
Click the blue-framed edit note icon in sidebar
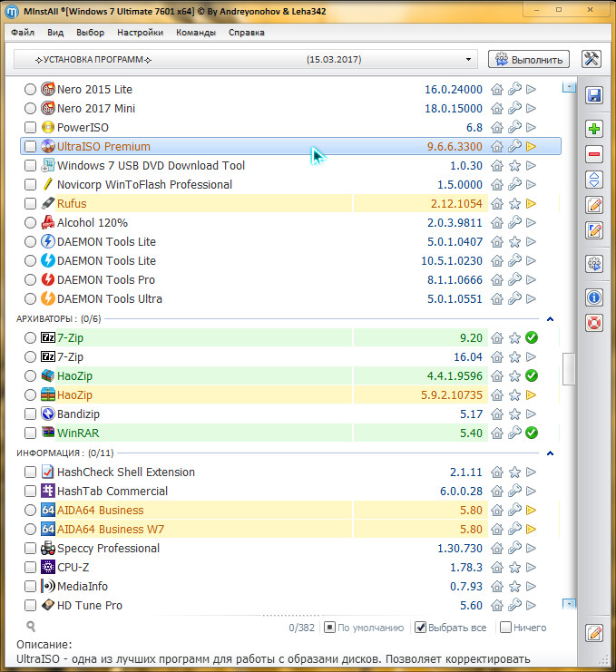[594, 230]
